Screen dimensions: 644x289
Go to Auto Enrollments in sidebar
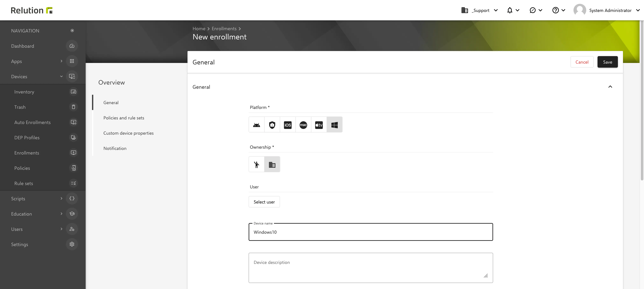(x=32, y=122)
